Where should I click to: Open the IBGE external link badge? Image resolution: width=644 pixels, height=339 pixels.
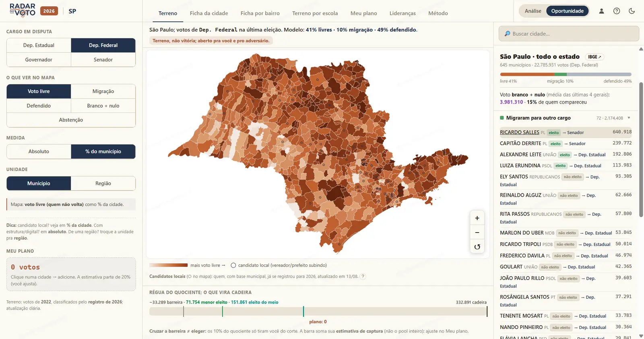pos(594,57)
